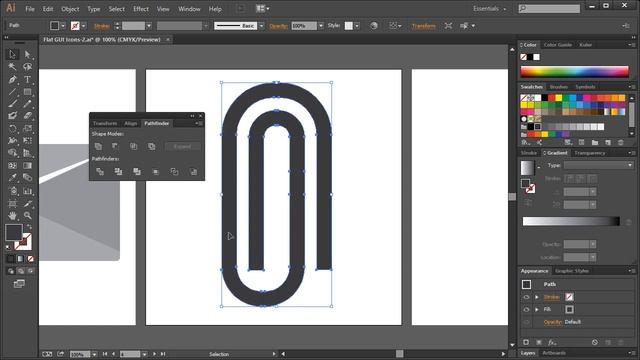Screen dimensions: 640x360
Task: Select the Direct Selection tool
Action: 27,54
